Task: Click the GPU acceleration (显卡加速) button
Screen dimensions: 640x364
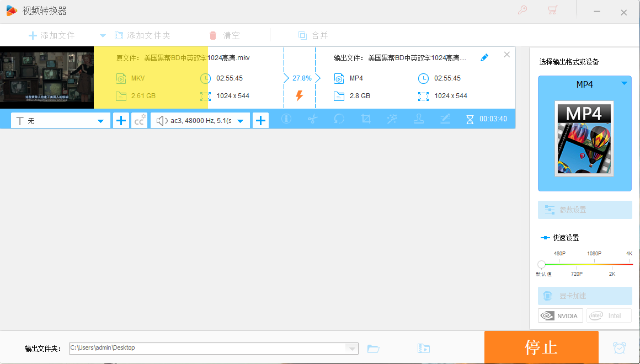Action: point(585,296)
